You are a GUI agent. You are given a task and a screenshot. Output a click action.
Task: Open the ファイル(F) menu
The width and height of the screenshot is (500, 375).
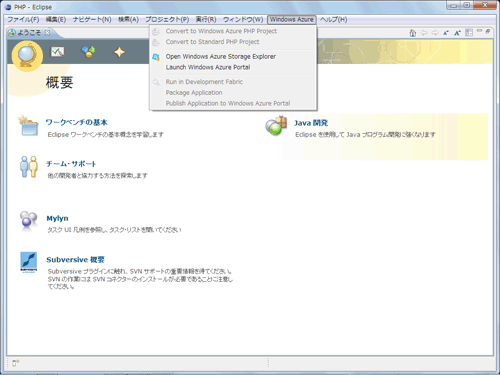(23, 20)
